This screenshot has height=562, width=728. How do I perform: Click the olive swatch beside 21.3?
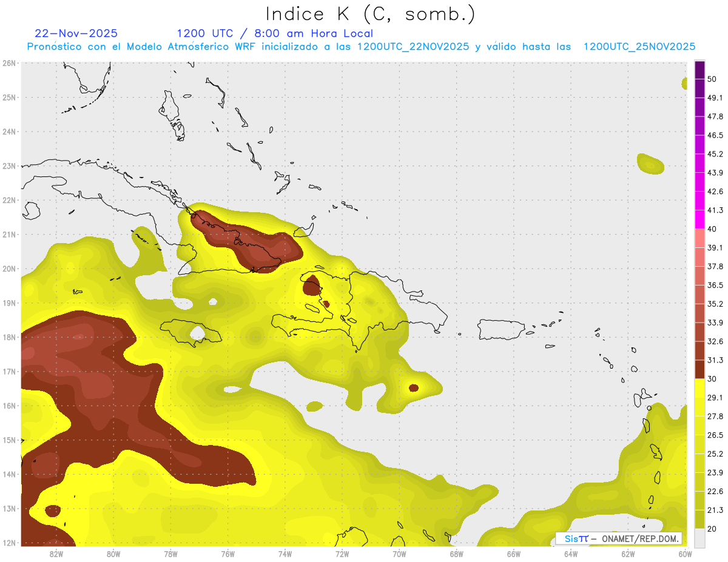click(699, 518)
